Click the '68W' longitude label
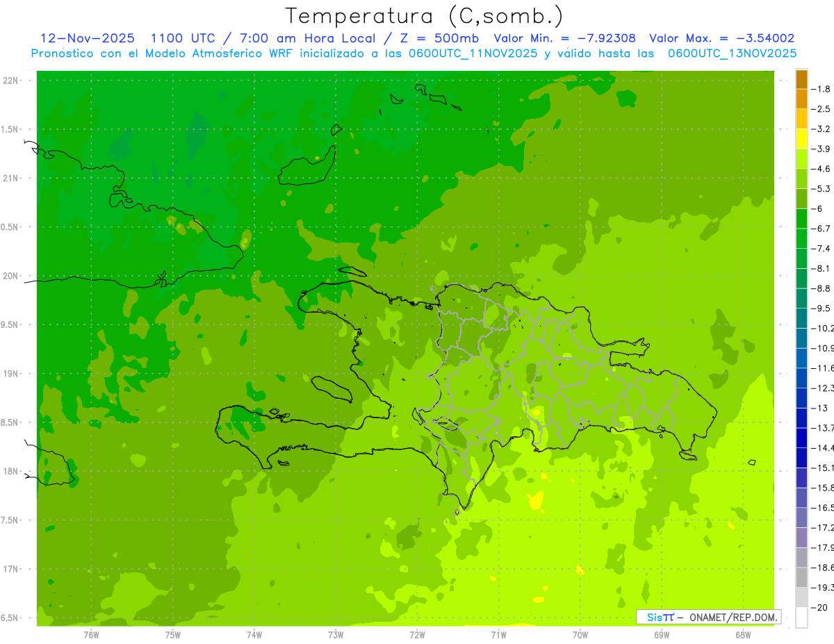This screenshot has height=644, width=834. 743,635
